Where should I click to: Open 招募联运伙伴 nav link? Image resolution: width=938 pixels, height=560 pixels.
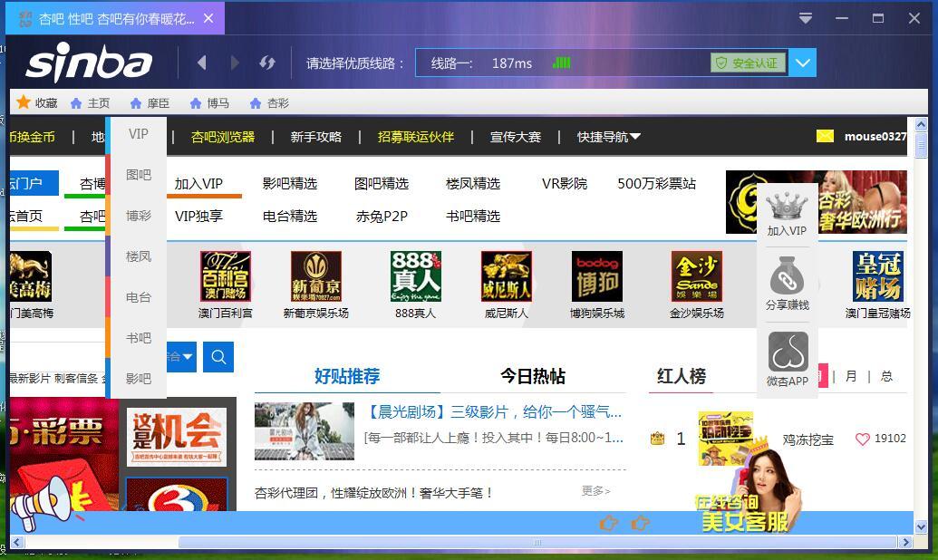pyautogui.click(x=416, y=137)
